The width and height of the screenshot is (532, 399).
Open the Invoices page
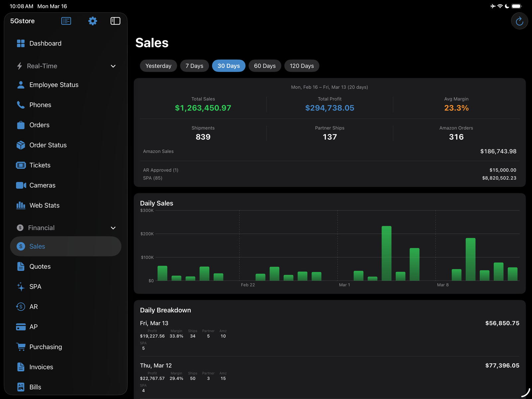(41, 367)
